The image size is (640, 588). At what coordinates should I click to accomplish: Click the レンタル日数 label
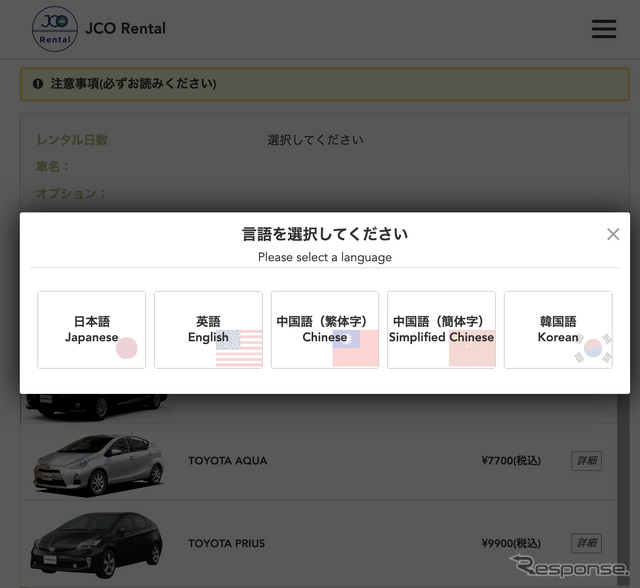click(x=72, y=140)
